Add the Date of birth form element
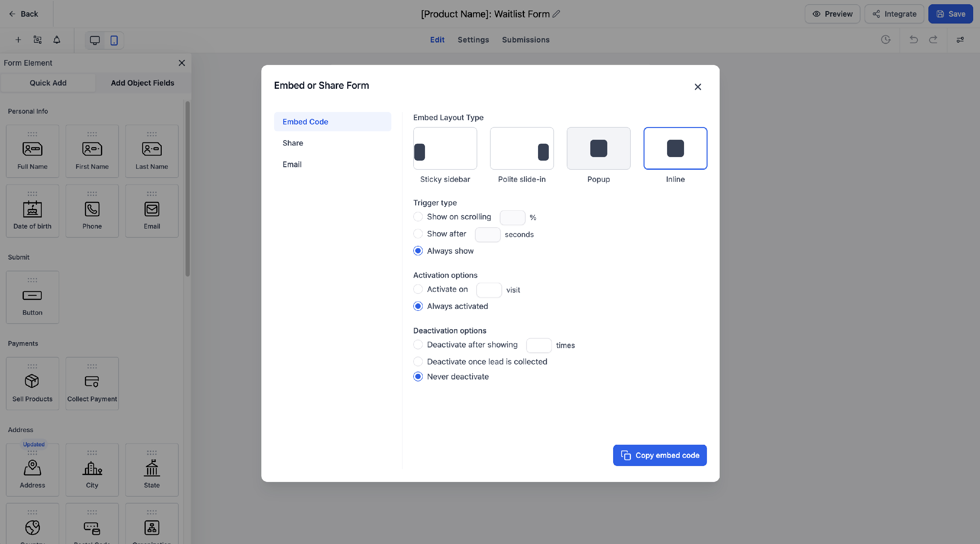Image resolution: width=980 pixels, height=544 pixels. point(32,211)
